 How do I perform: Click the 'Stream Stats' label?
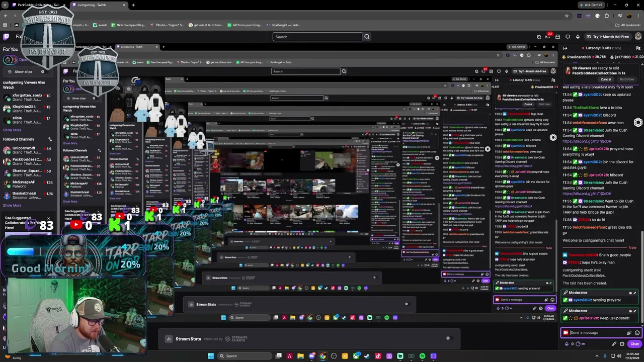[x=188, y=339]
